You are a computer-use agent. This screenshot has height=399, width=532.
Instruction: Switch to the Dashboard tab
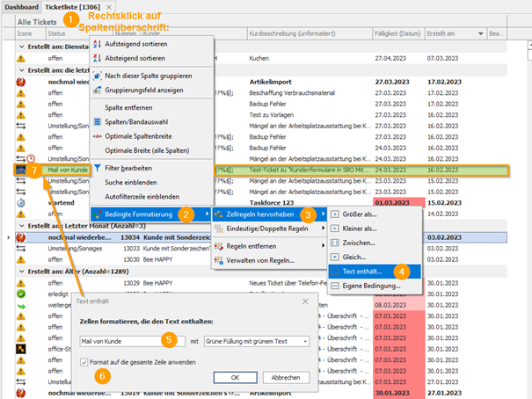point(23,5)
